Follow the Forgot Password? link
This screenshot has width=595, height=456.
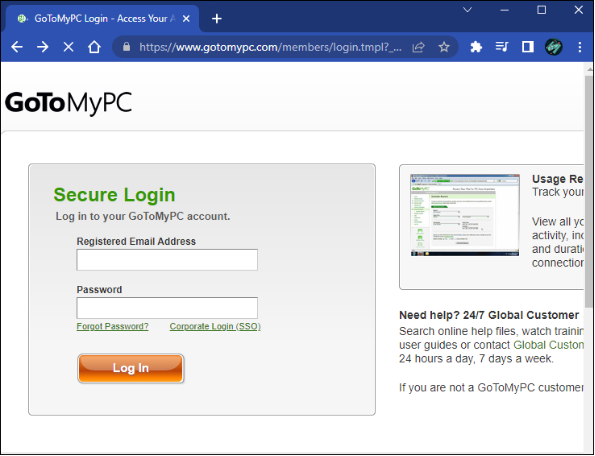coord(112,327)
